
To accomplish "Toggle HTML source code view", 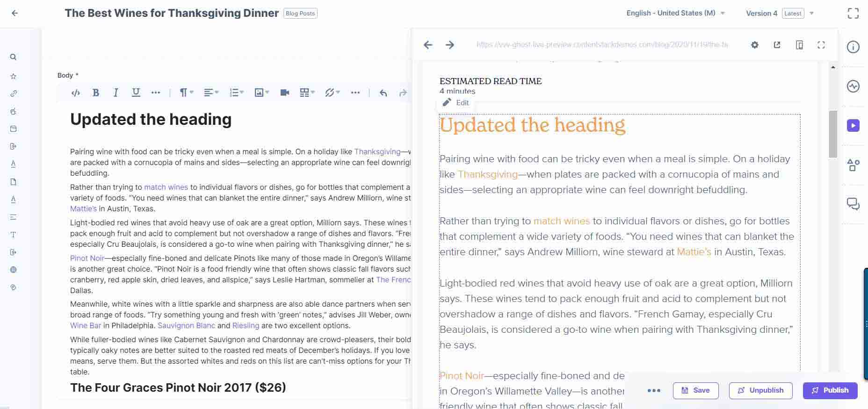I will 75,93.
